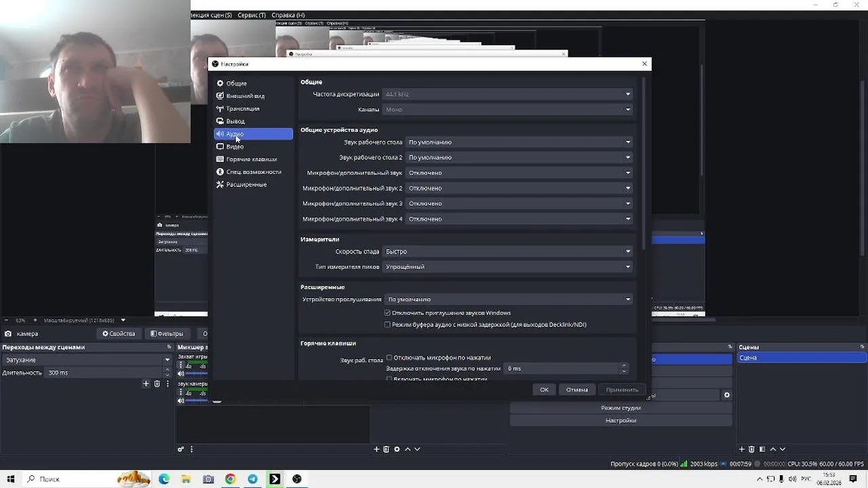Open Скорость спада dropdown
868x488 pixels.
pos(507,251)
